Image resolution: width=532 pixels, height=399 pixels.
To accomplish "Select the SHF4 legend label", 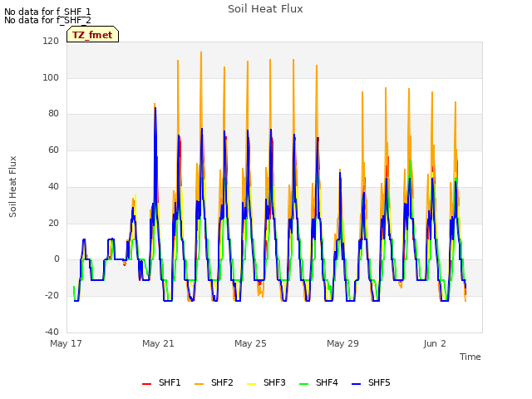I will [x=327, y=382].
